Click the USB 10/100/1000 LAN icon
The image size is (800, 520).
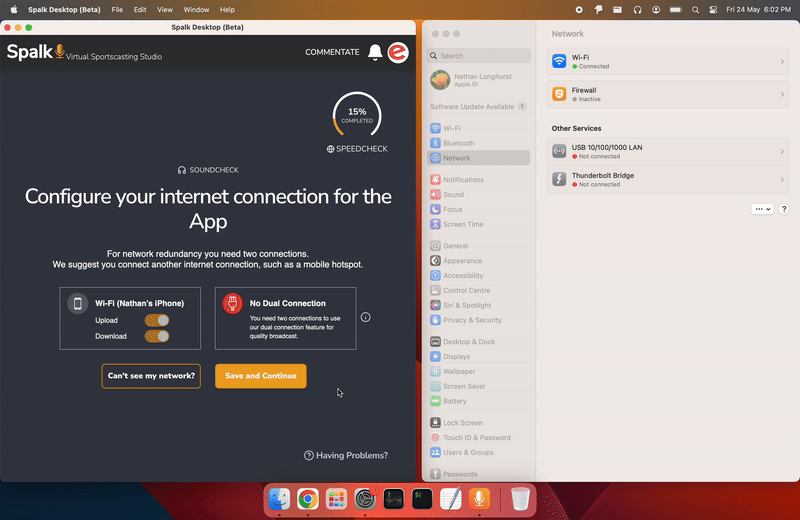[x=559, y=151]
